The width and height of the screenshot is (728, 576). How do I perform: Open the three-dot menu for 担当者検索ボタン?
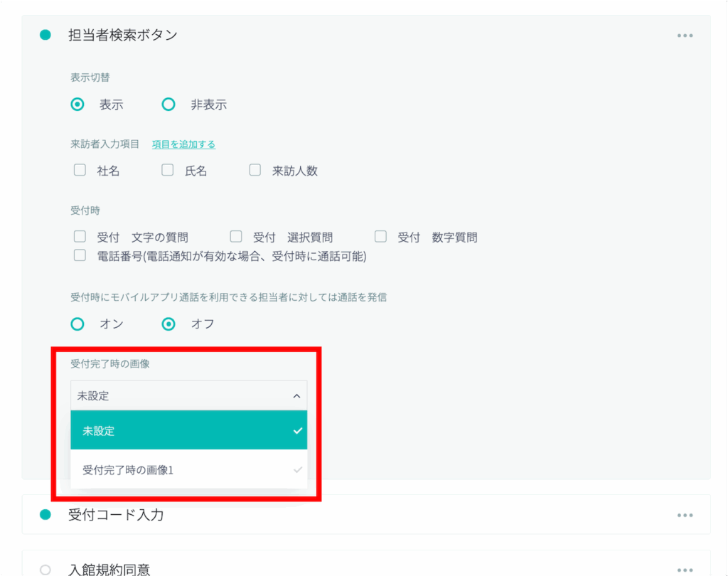pos(685,36)
